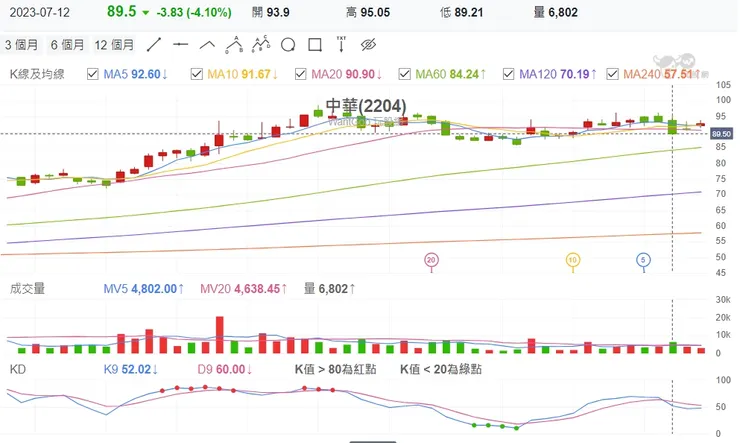Uncheck the MA240 moving average checkbox

coord(612,74)
